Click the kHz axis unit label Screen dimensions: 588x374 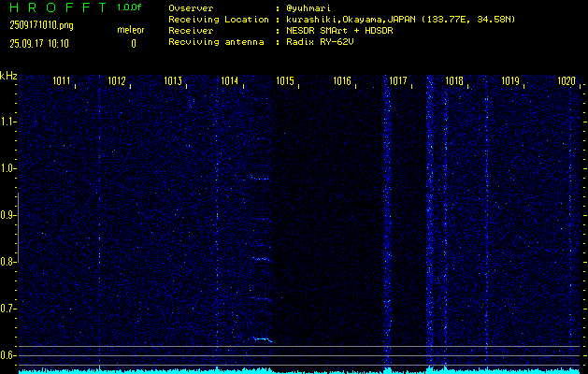pos(8,76)
